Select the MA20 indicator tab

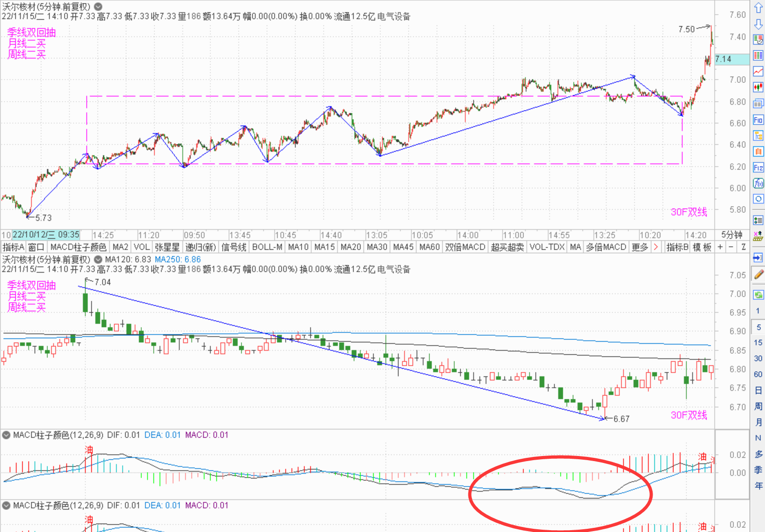click(x=350, y=247)
